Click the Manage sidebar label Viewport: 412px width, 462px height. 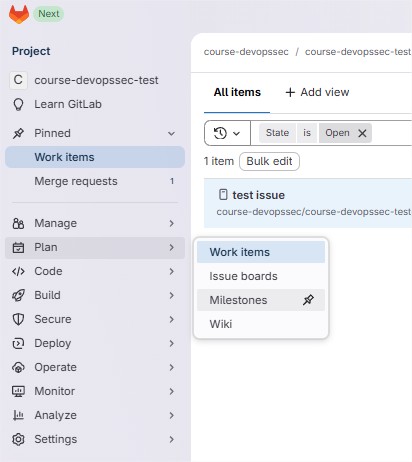56,223
